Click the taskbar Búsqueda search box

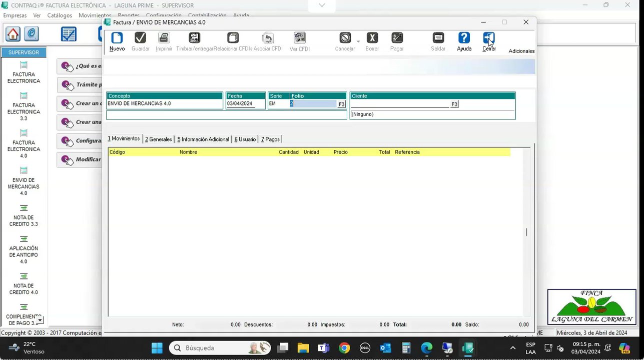220,348
